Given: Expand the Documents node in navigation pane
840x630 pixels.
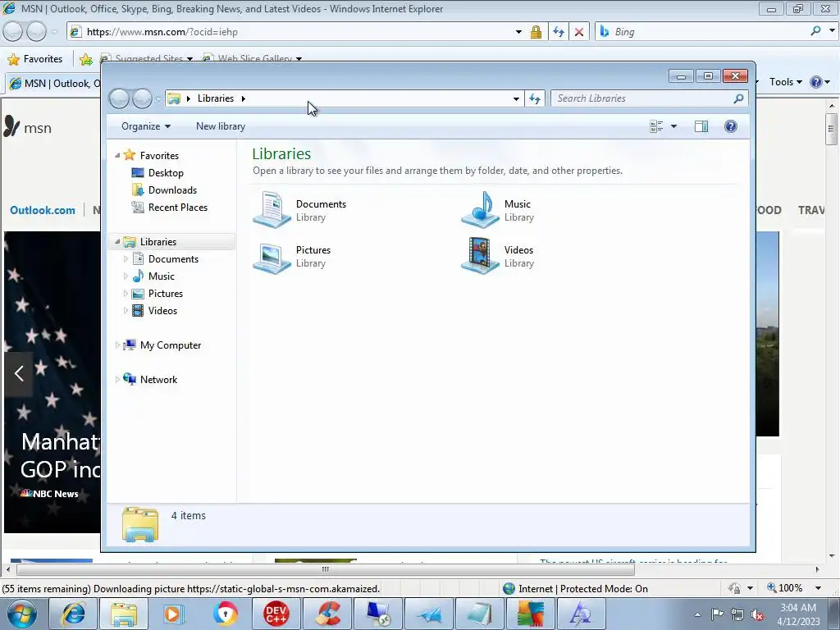Looking at the screenshot, I should coord(126,258).
